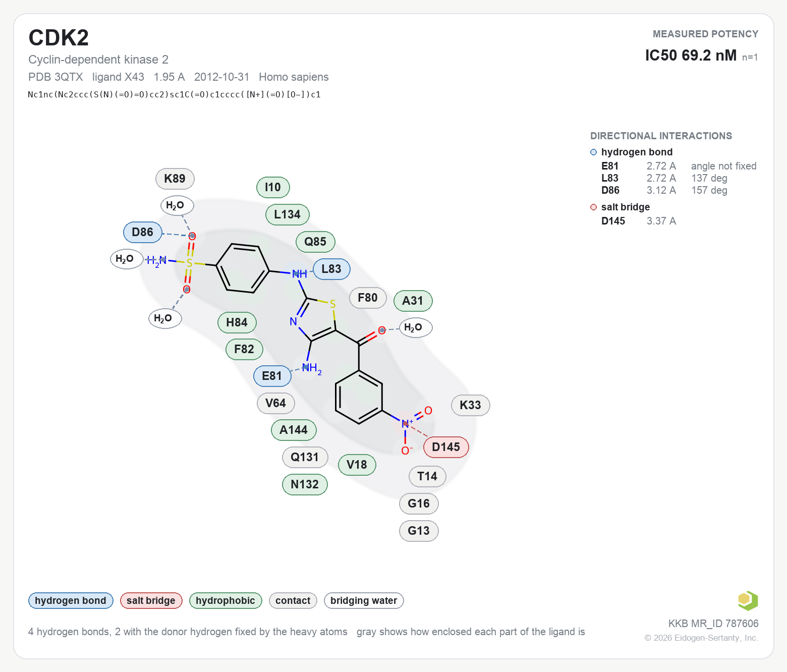
Task: Click the CDK2 title heading
Action: (59, 38)
